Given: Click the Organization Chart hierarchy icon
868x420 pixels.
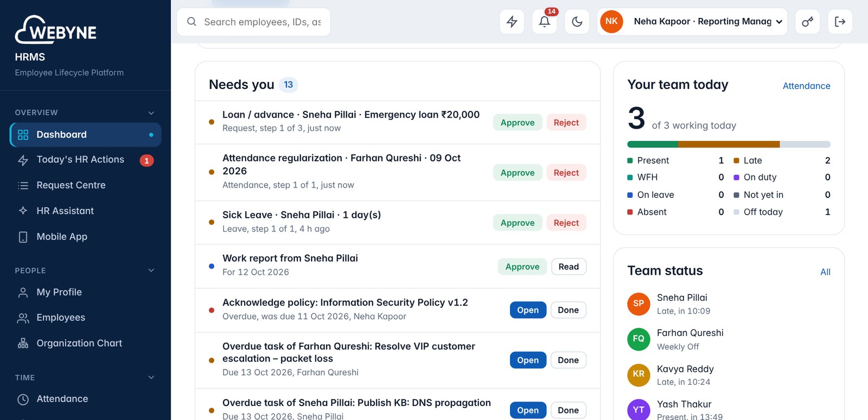Looking at the screenshot, I should (x=23, y=344).
